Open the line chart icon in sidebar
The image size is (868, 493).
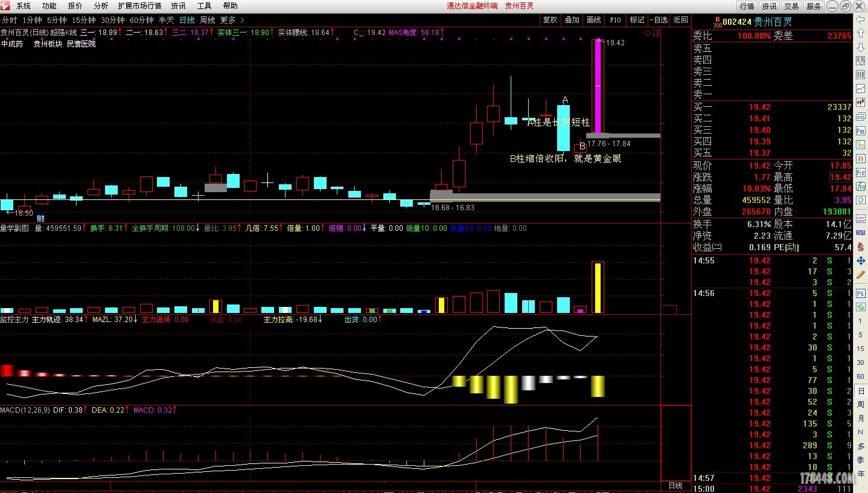pyautogui.click(x=860, y=88)
